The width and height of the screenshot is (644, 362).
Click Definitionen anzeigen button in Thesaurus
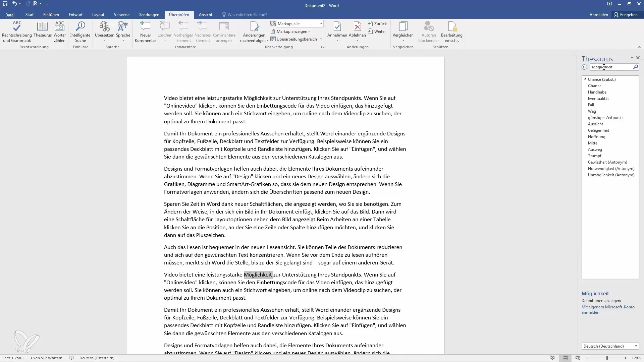coord(601,301)
